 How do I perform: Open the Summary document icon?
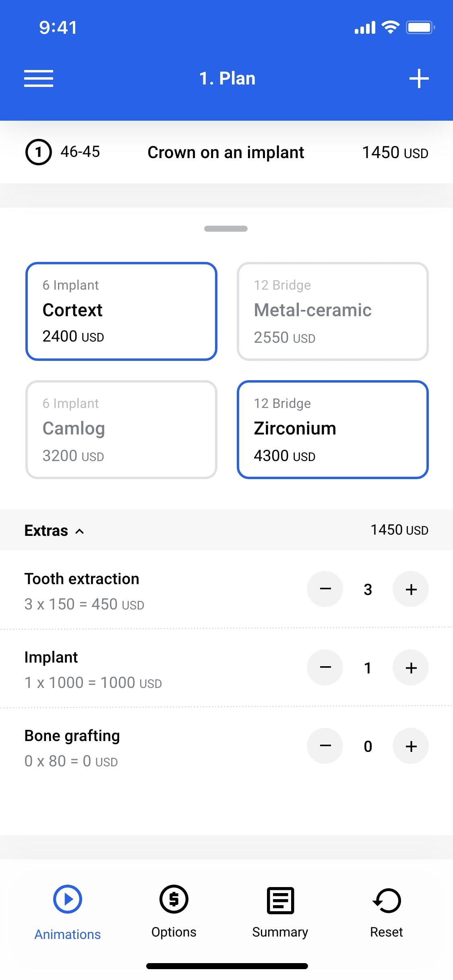click(280, 900)
